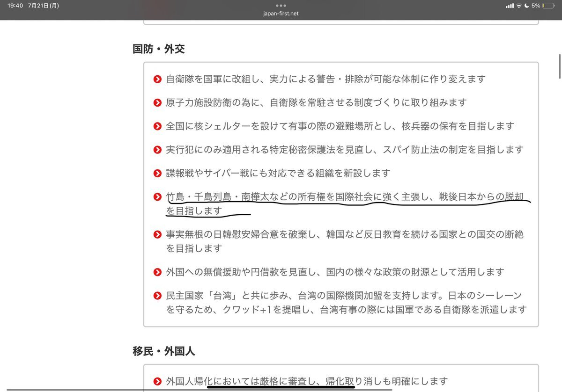Tap the japan-first.net address bar
The image size is (562, 392).
click(281, 14)
